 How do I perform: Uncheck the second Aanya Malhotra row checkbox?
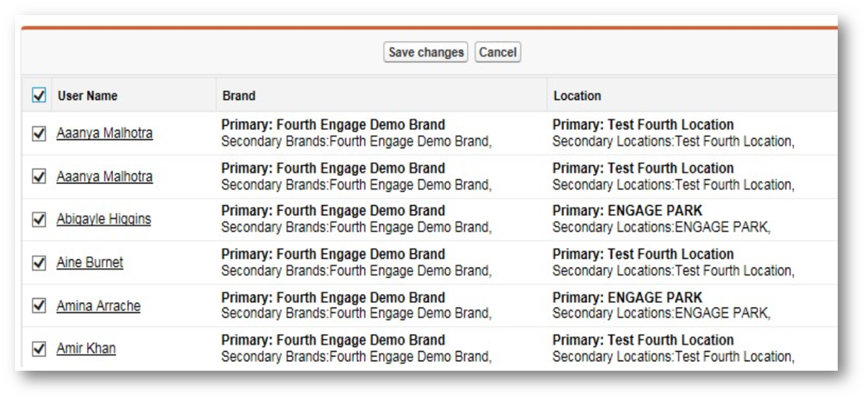[39, 177]
